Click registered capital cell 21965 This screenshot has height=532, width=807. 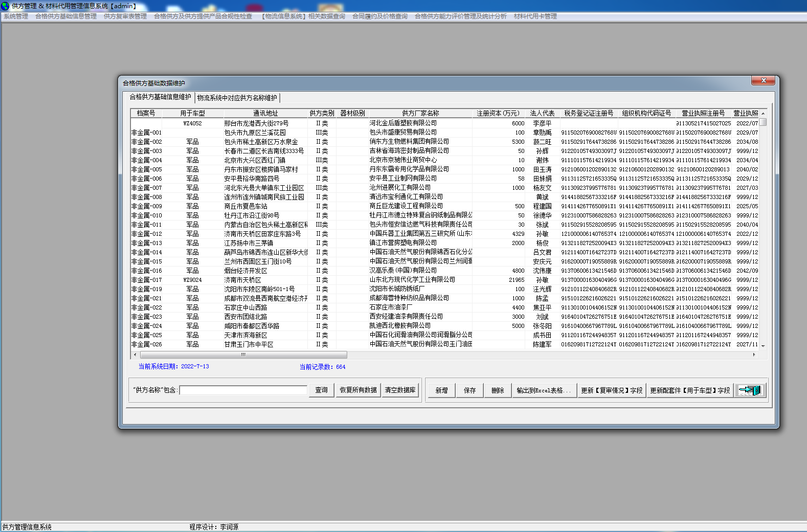499,280
